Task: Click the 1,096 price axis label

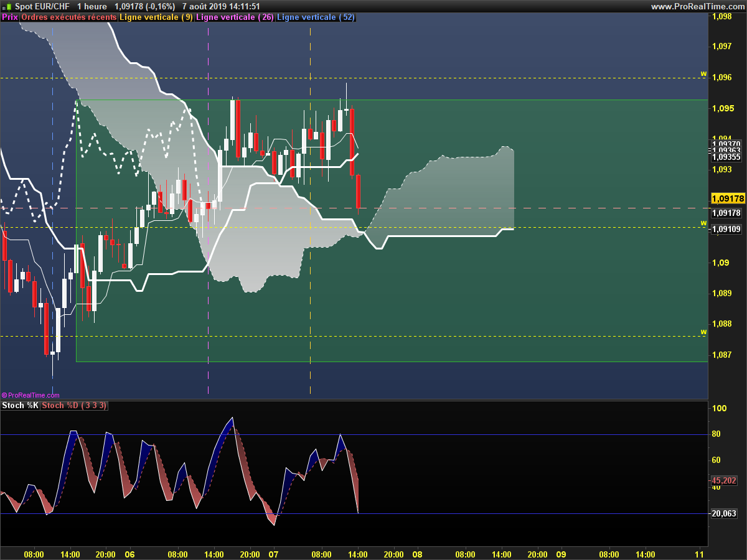Action: [721, 78]
